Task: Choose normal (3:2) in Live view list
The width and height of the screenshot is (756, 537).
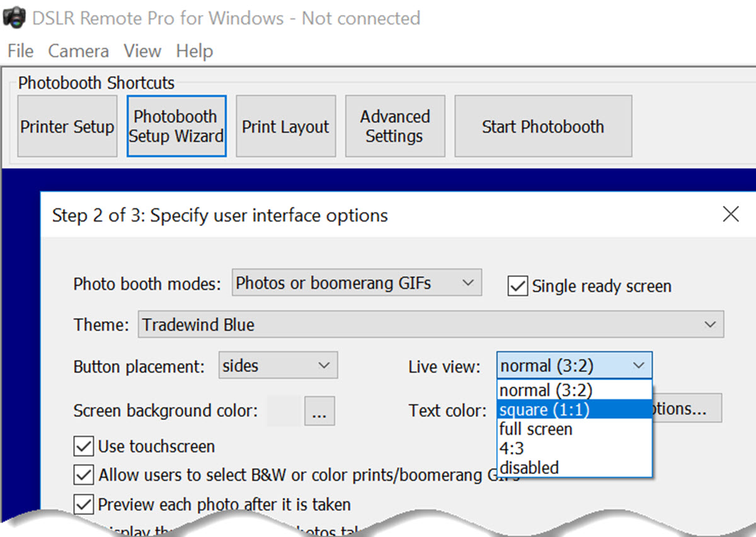Action: [x=575, y=390]
